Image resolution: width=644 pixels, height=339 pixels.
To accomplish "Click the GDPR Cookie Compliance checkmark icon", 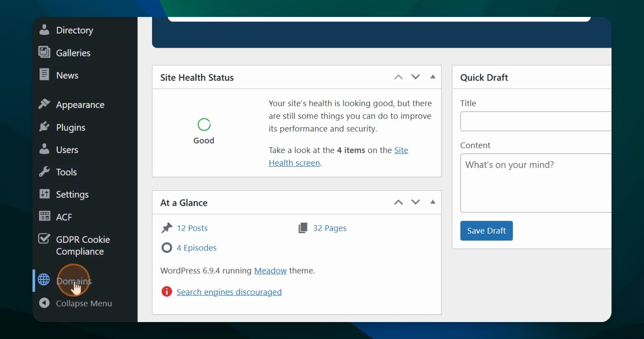I will pos(44,239).
